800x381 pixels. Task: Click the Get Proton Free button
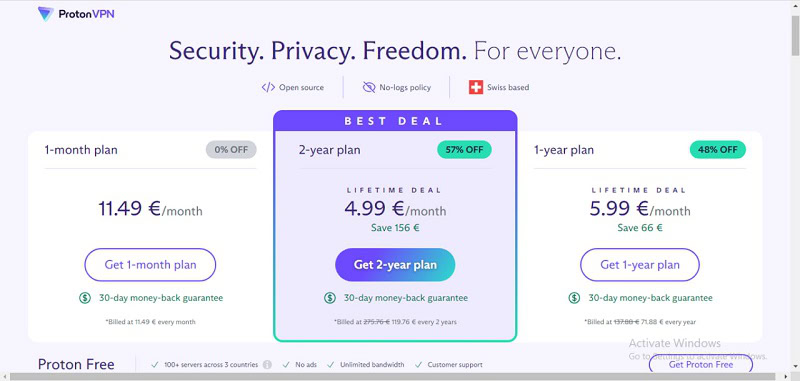[x=701, y=365]
